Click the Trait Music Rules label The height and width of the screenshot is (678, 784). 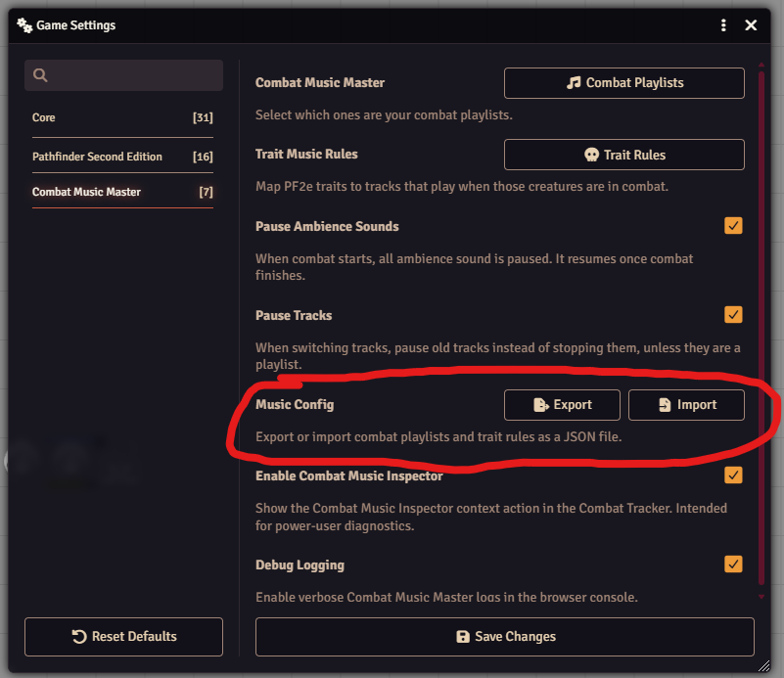[306, 155]
